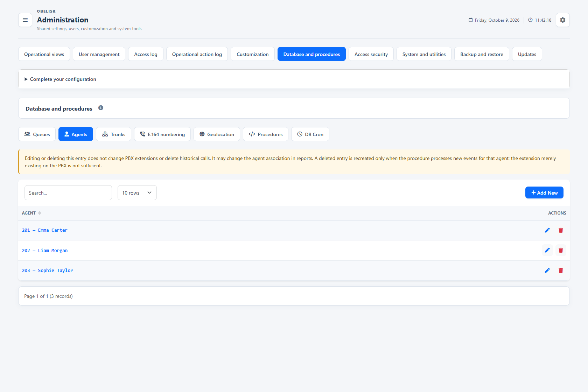Switch to the Operational action log tab
The width and height of the screenshot is (588, 392).
[197, 54]
